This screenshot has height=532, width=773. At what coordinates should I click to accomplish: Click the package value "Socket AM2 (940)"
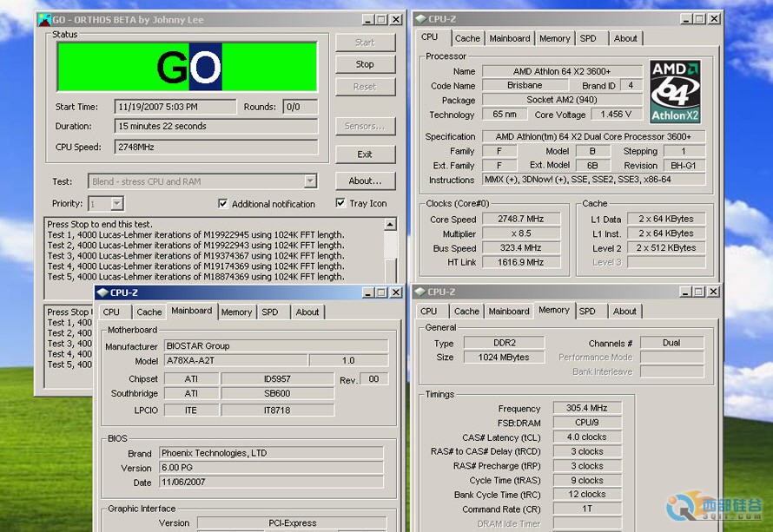(562, 100)
